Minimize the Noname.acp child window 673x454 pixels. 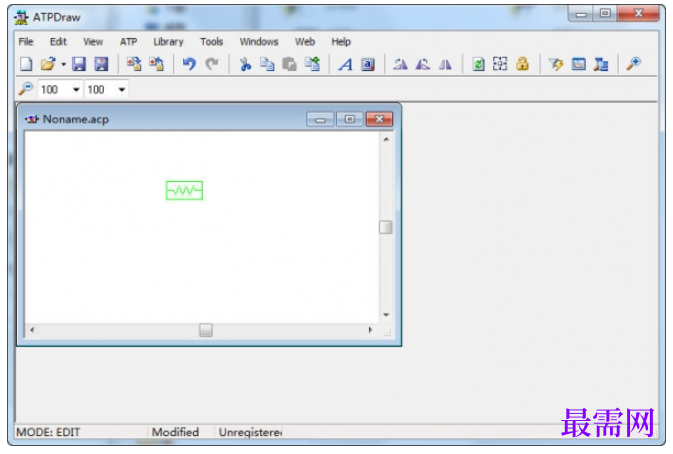(320, 119)
